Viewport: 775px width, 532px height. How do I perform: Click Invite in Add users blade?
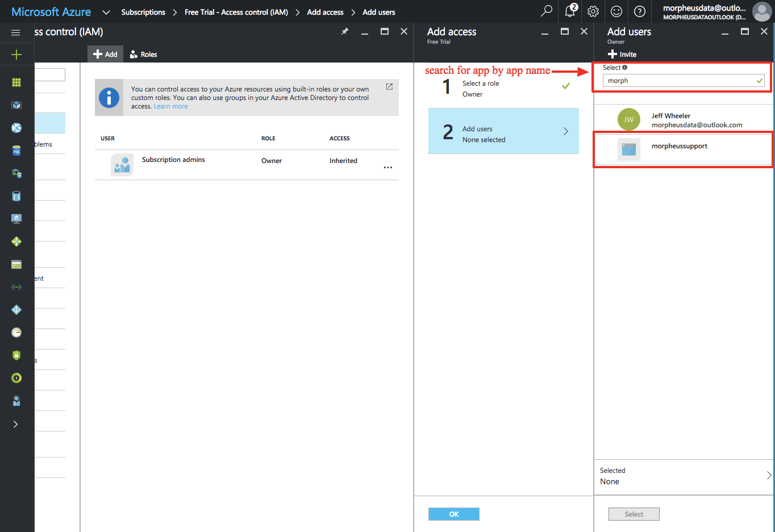tap(622, 54)
